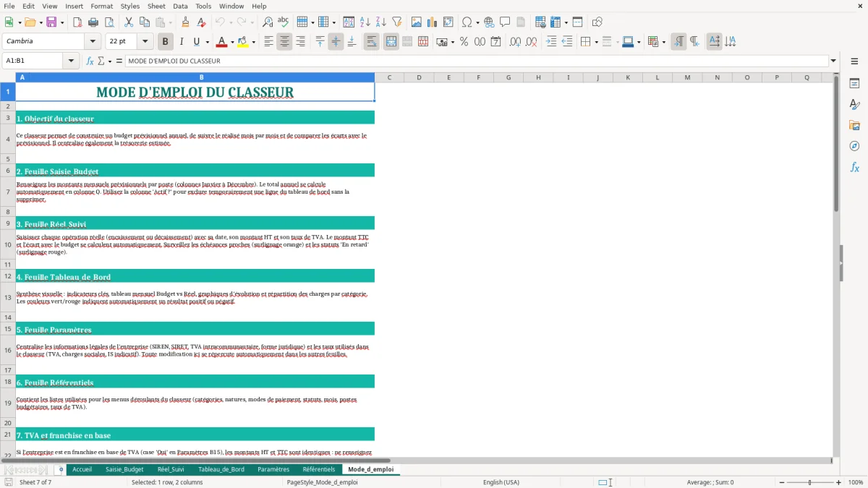Click Draw Functions shapes icon
868x488 pixels.
click(597, 22)
